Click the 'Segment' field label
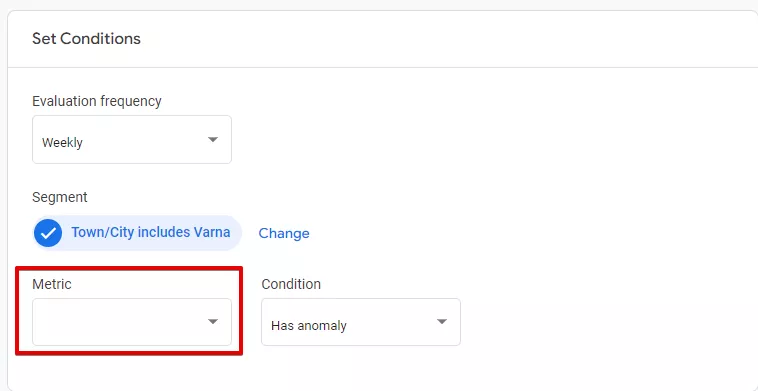Viewport: 758px width, 391px height. coord(60,197)
